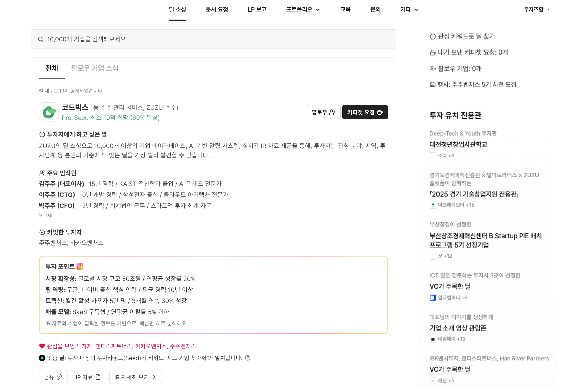Open IR 자료 document button
Screen dimensions: 588x387
pyautogui.click(x=88, y=377)
